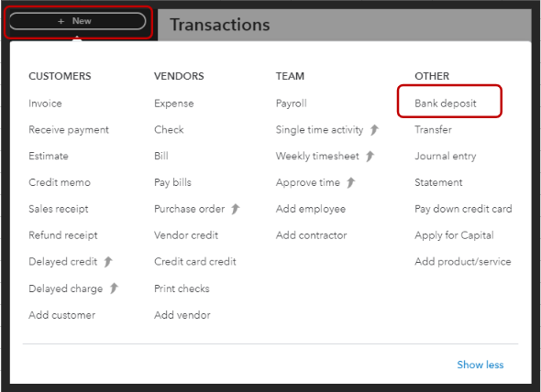Select Add employee
This screenshot has height=392, width=541.
[x=311, y=209]
